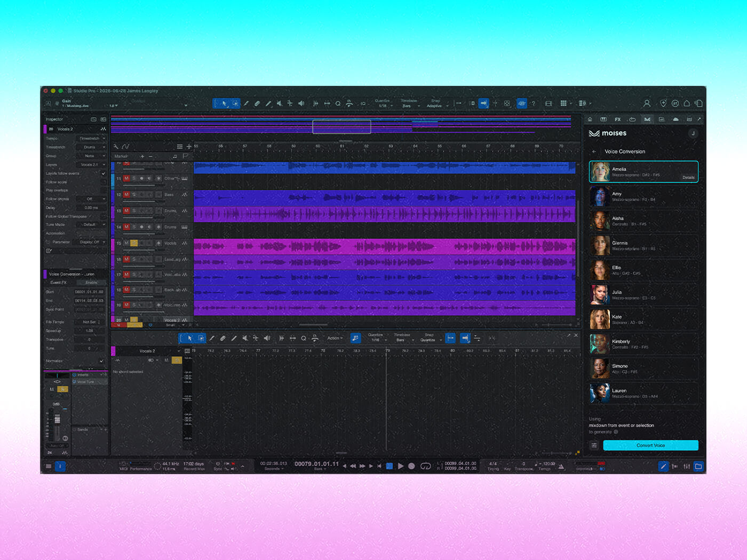Select the Arrow tool in the top toolbar
This screenshot has width=747, height=560.
225,103
